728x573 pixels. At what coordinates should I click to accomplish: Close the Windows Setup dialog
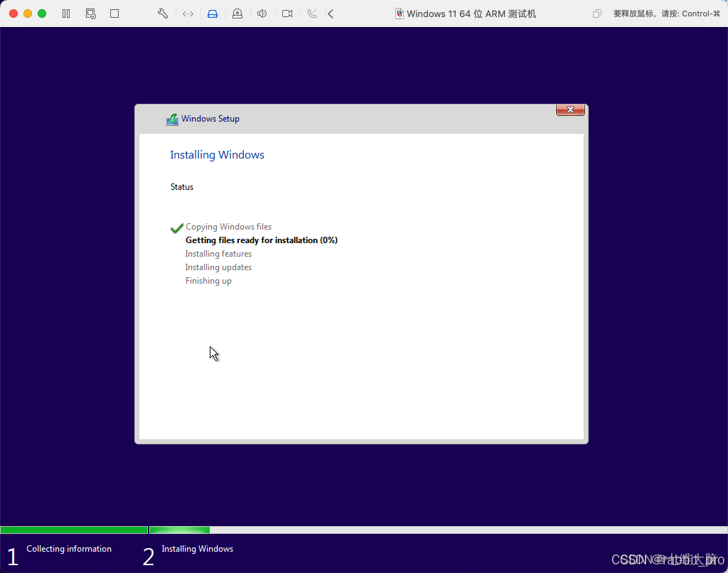(x=570, y=109)
